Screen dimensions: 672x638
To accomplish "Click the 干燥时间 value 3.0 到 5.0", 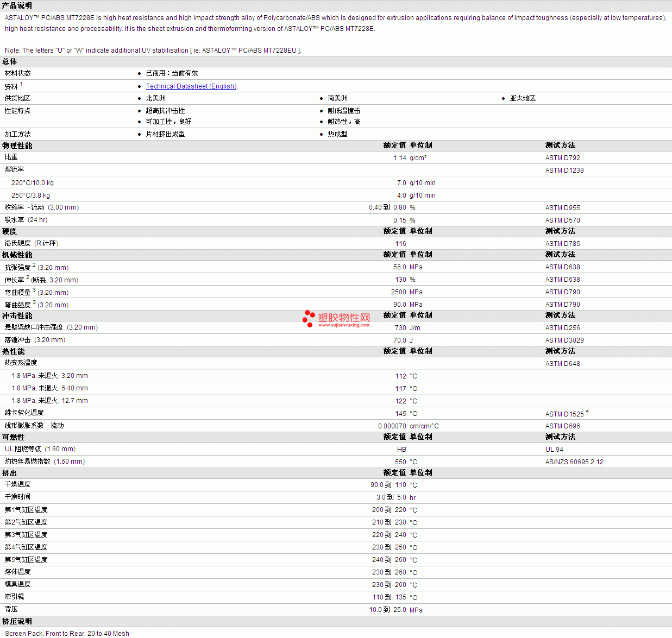I will click(x=391, y=497).
